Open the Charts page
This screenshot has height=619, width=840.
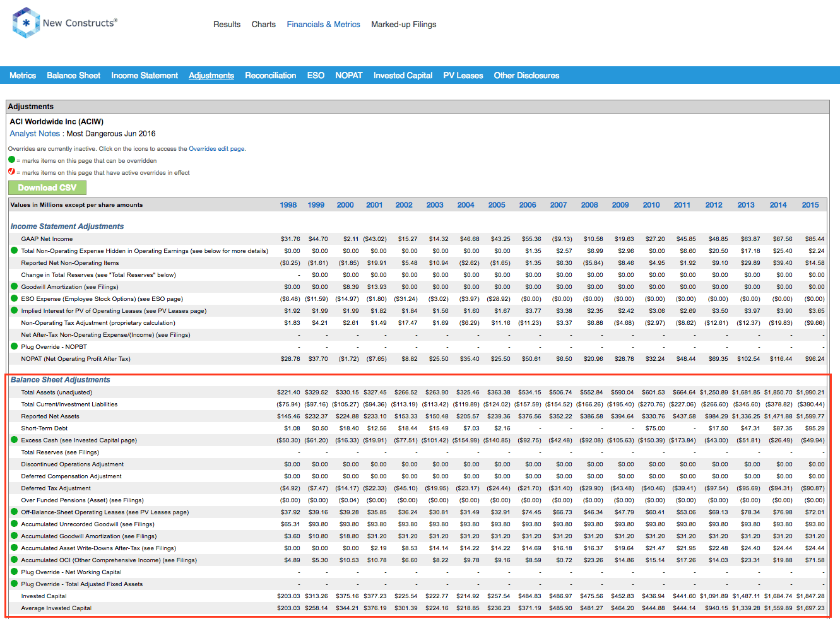click(x=263, y=25)
